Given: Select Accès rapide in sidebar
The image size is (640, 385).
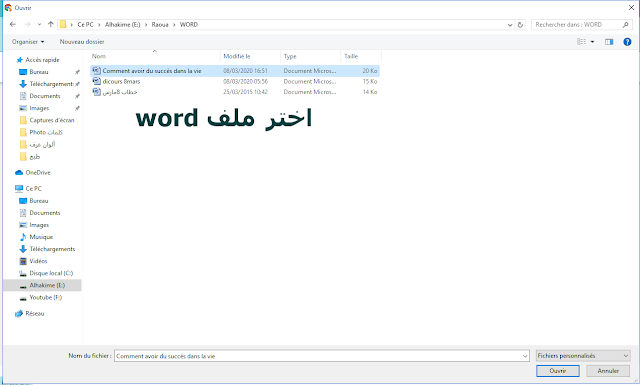Looking at the screenshot, I should (38, 60).
